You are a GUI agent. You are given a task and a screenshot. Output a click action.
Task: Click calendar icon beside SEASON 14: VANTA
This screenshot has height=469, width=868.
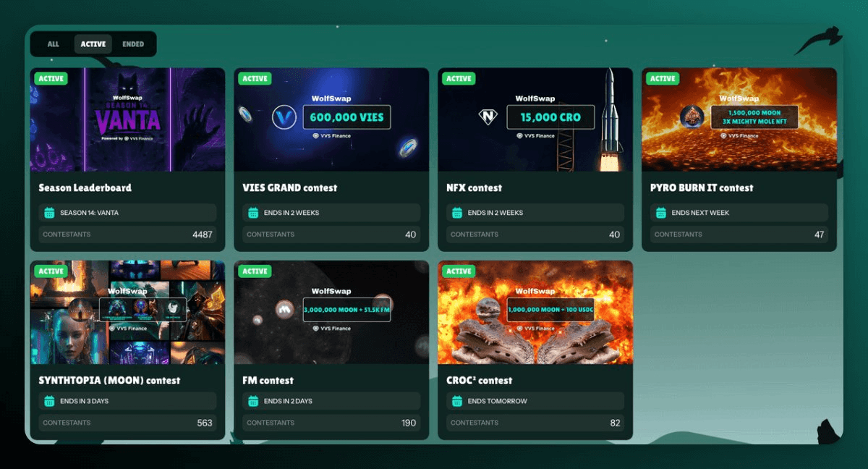(x=49, y=213)
